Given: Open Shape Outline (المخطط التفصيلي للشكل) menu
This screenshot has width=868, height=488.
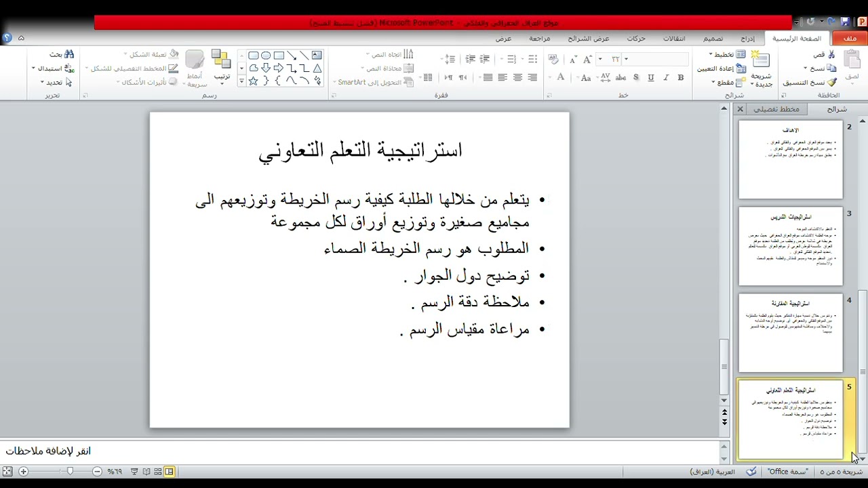Looking at the screenshot, I should 132,68.
